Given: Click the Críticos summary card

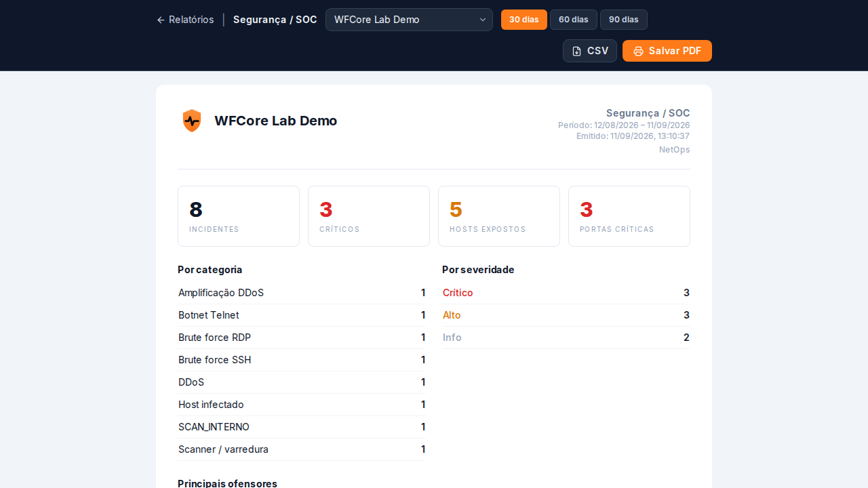Looking at the screenshot, I should 369,216.
